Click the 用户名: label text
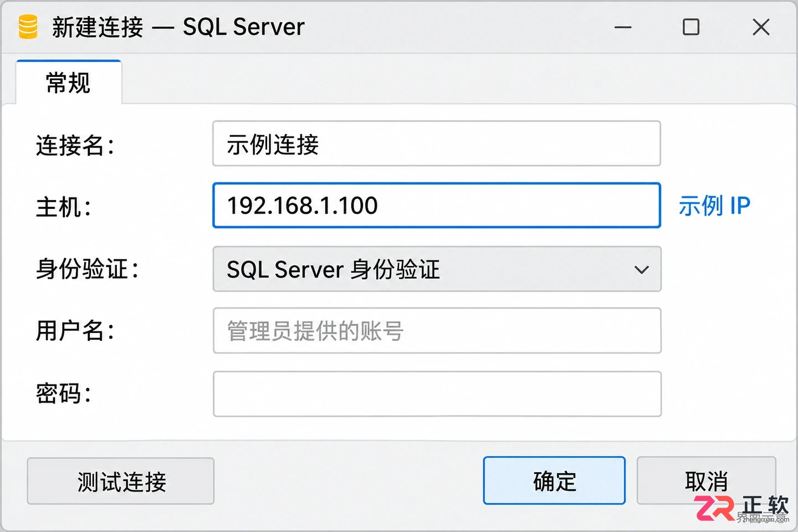This screenshot has width=798, height=532. [75, 331]
